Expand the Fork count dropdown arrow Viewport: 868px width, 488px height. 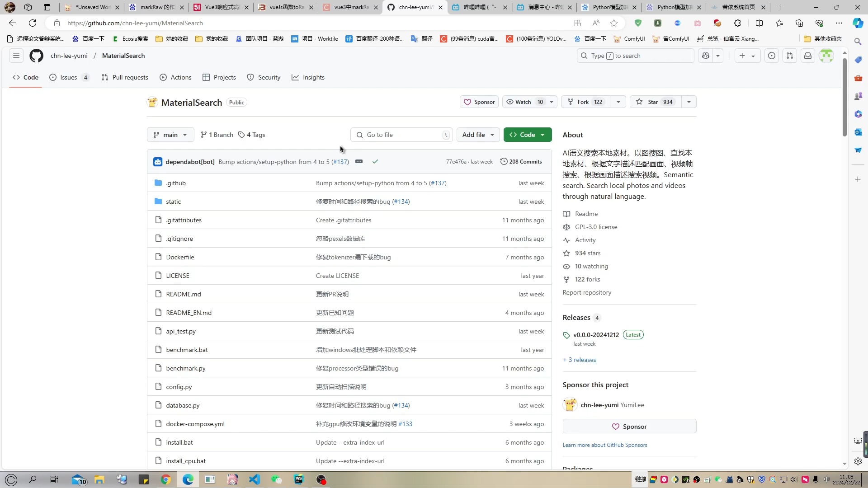[620, 102]
